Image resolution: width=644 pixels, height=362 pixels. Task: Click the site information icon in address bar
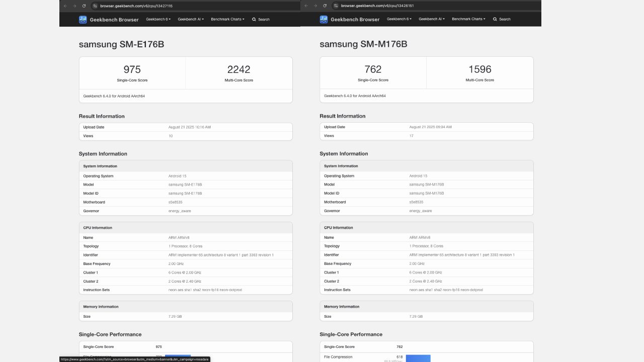95,6
